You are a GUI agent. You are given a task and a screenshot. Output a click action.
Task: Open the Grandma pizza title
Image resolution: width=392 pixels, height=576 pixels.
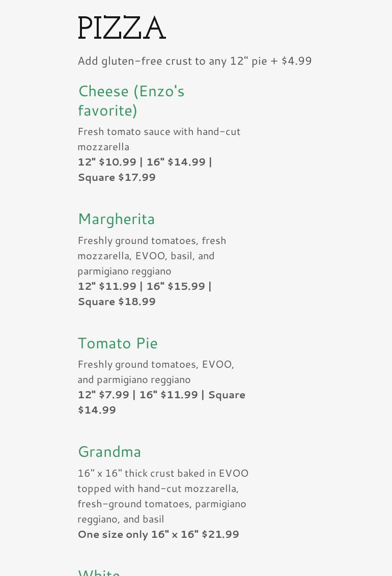[109, 452]
